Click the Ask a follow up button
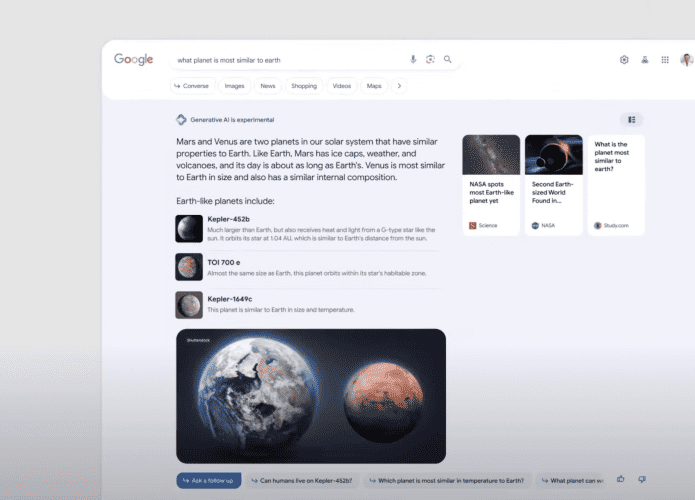This screenshot has height=500, width=695. 209,480
